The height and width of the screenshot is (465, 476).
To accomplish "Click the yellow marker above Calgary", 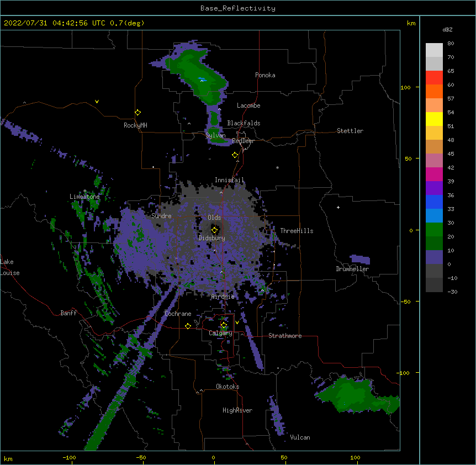I will point(224,325).
